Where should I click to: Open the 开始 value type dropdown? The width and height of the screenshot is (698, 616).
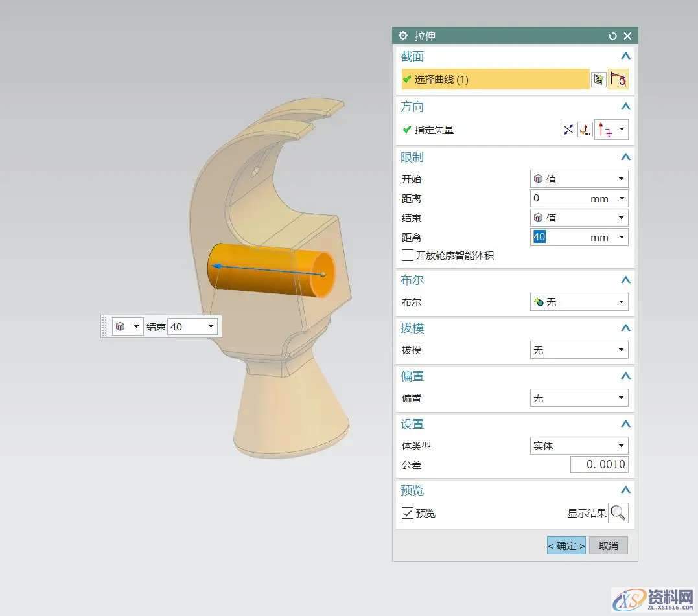point(579,179)
